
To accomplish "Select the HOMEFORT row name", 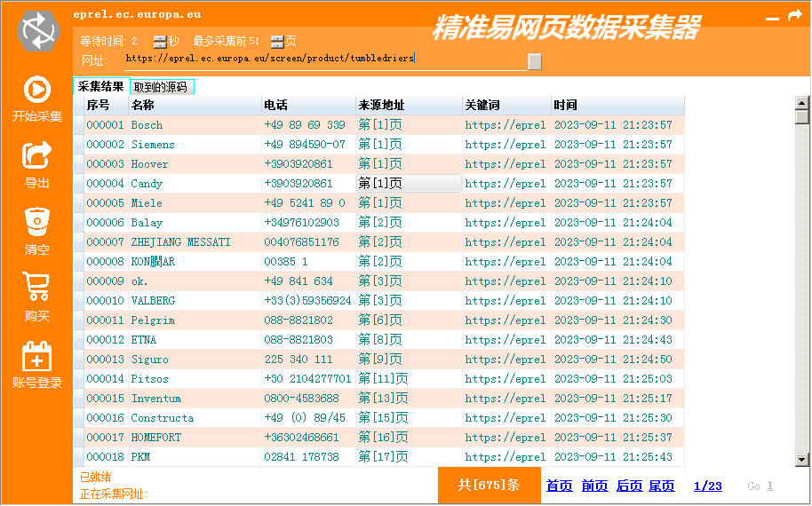I will (x=155, y=438).
